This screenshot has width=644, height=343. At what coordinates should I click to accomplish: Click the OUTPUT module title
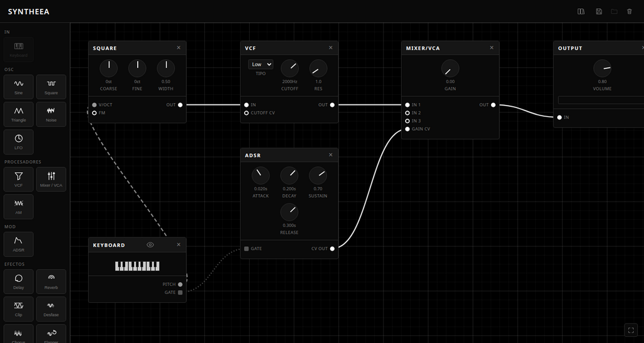coord(570,48)
